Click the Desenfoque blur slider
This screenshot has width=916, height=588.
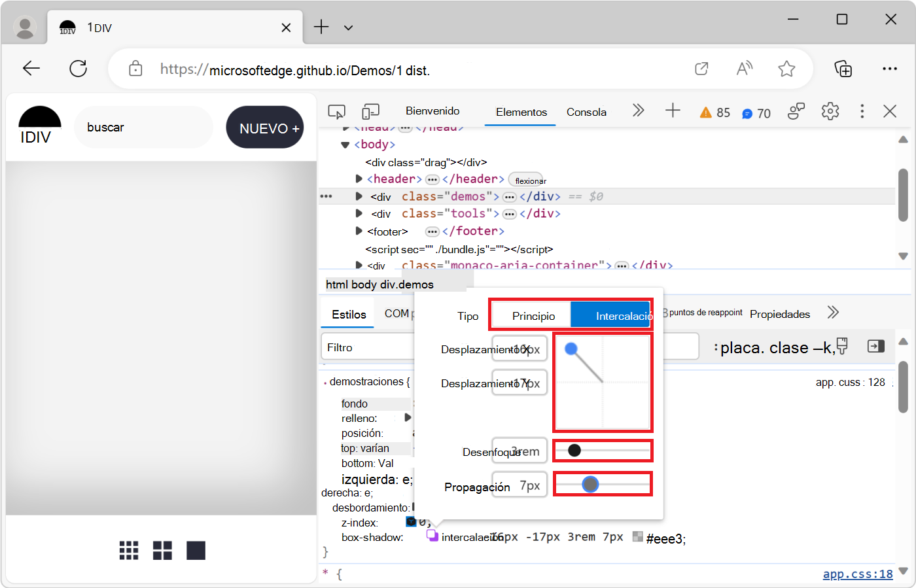pos(603,450)
